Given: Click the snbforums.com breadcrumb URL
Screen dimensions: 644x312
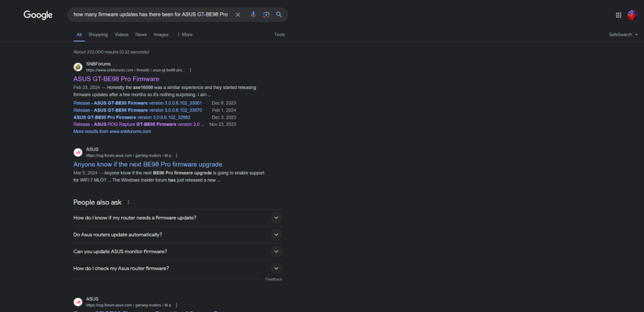Looking at the screenshot, I should point(135,70).
